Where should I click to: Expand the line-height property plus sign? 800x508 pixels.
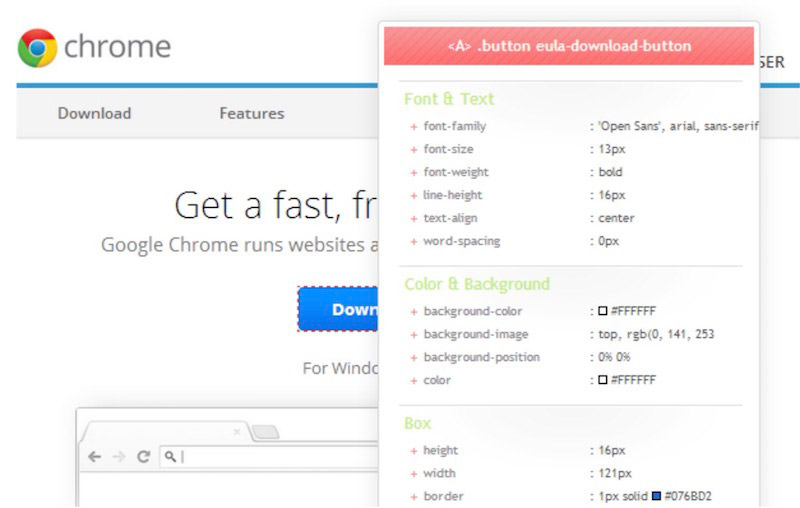(414, 195)
